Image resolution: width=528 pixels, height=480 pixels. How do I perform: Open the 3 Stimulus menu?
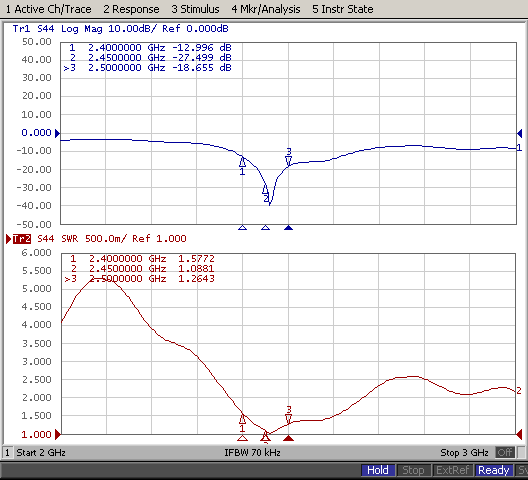195,9
